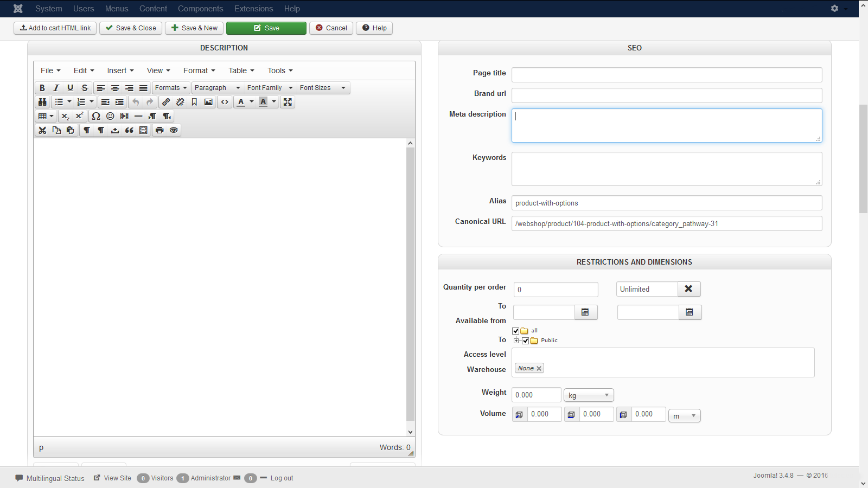868x488 pixels.
Task: Switch the editor to fullscreen mode
Action: [x=288, y=102]
